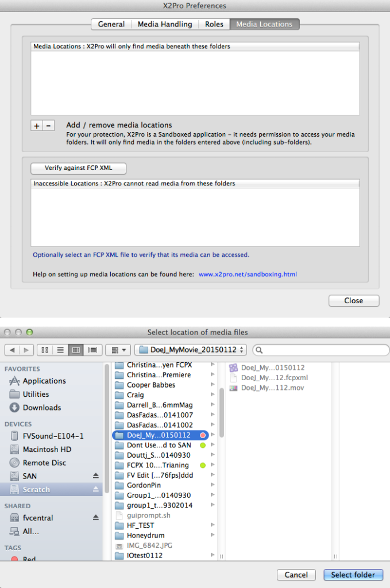This screenshot has width=390, height=588.
Task: Click Verify against FCP XML button
Action: point(78,168)
